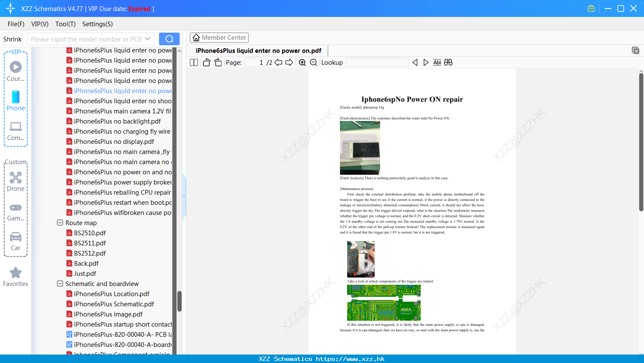Find next lookup result triangle
644x363 pixels.
[426, 63]
